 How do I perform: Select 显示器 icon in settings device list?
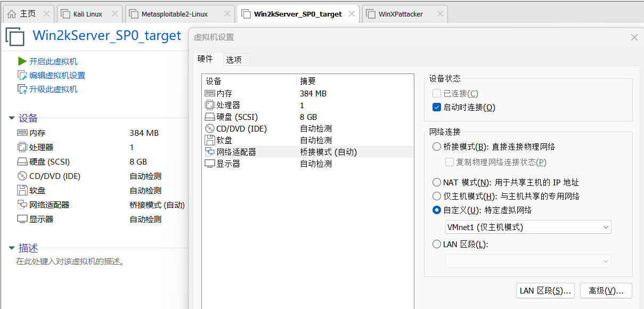click(210, 164)
